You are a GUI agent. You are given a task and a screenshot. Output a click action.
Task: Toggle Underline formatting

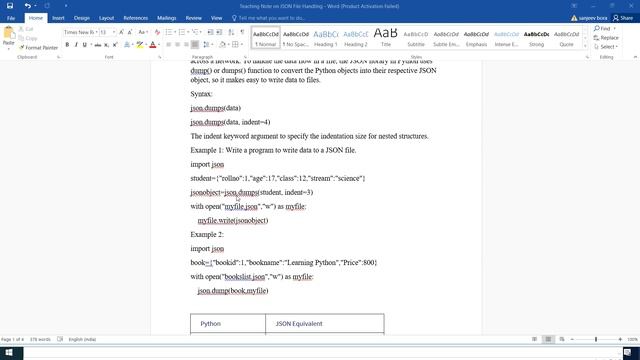click(x=84, y=44)
